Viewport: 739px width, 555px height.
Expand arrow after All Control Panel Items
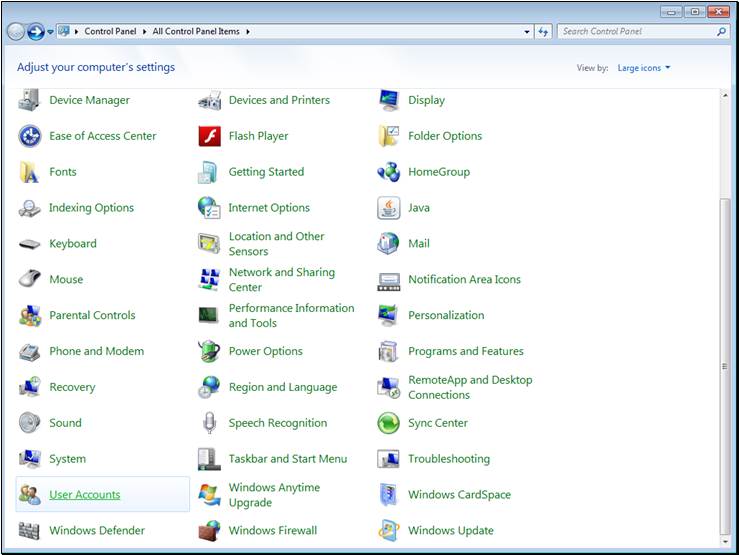247,32
